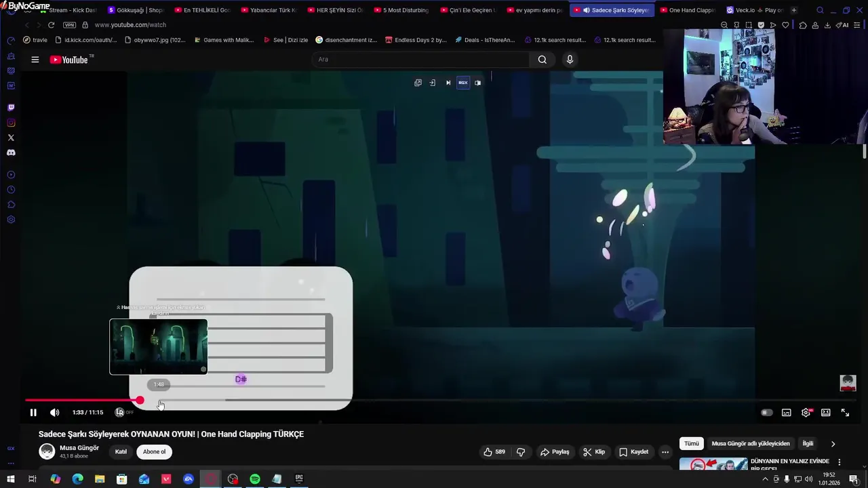Toggle the Lucid mode OFF switch in player
The width and height of the screenshot is (868, 488).
pyautogui.click(x=124, y=412)
